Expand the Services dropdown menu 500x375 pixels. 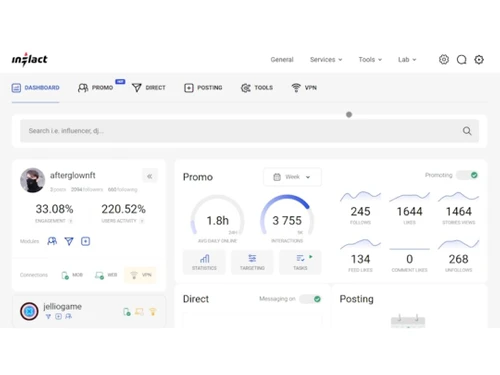tap(326, 60)
